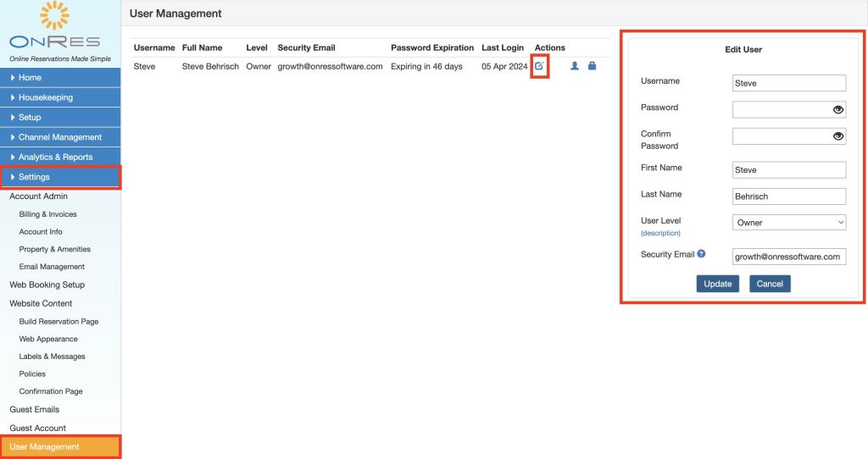Open Guest Emails

pyautogui.click(x=34, y=410)
